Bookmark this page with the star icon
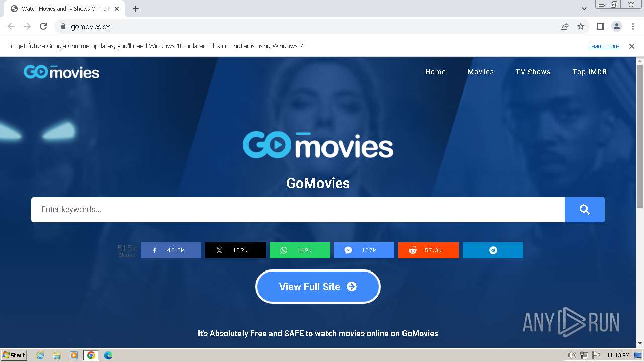Image resolution: width=644 pixels, height=362 pixels. 581,27
